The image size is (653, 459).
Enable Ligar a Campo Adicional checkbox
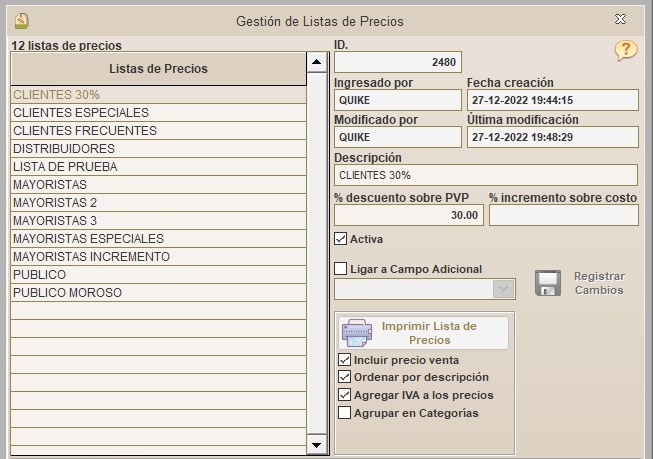click(341, 269)
